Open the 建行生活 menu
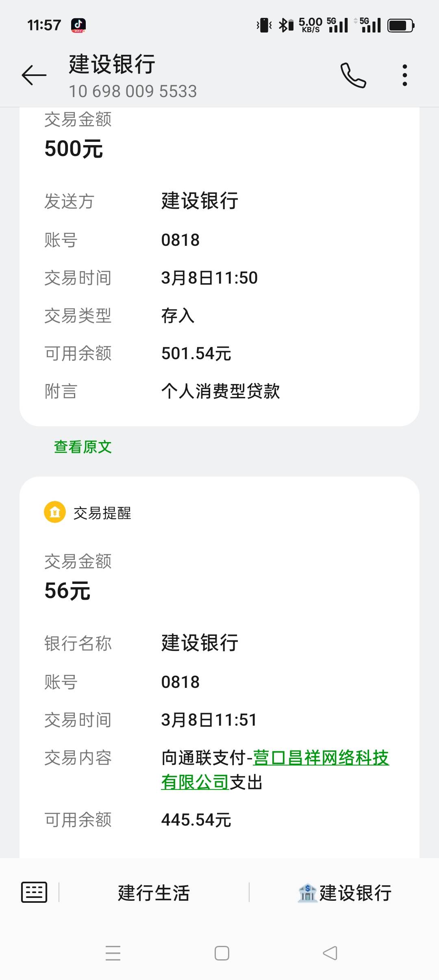 [154, 893]
